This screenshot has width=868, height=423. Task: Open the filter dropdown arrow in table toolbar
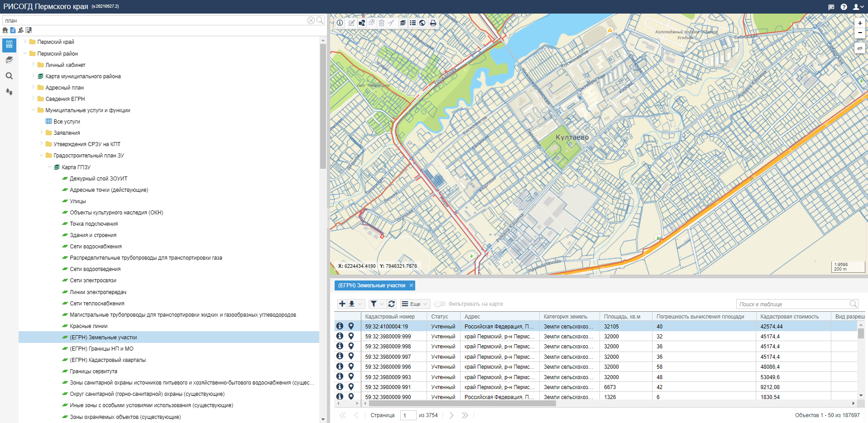click(x=382, y=304)
